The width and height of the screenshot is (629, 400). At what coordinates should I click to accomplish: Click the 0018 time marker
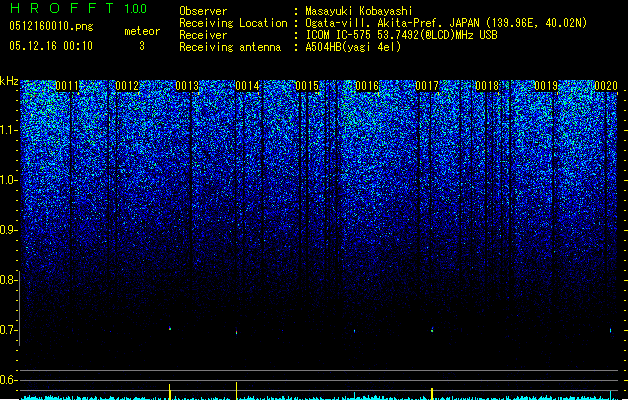[x=487, y=86]
